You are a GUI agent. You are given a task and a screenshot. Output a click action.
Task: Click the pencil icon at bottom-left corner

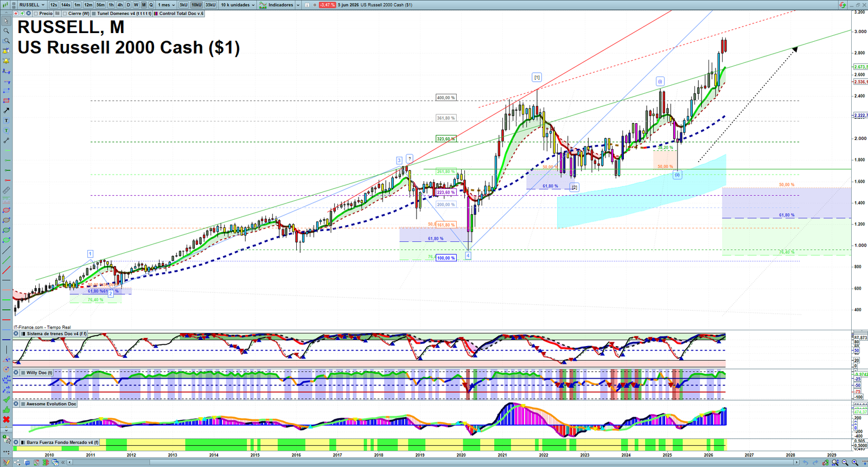pyautogui.click(x=7, y=462)
